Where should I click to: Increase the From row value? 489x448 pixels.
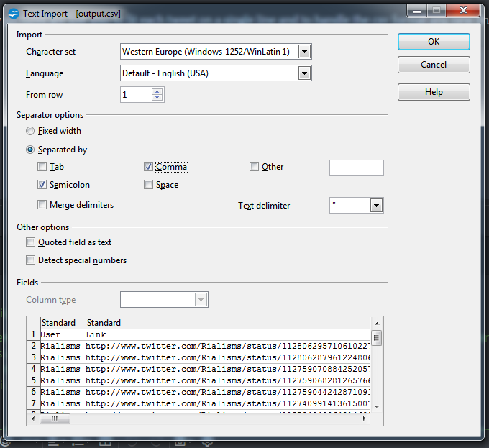(x=157, y=91)
